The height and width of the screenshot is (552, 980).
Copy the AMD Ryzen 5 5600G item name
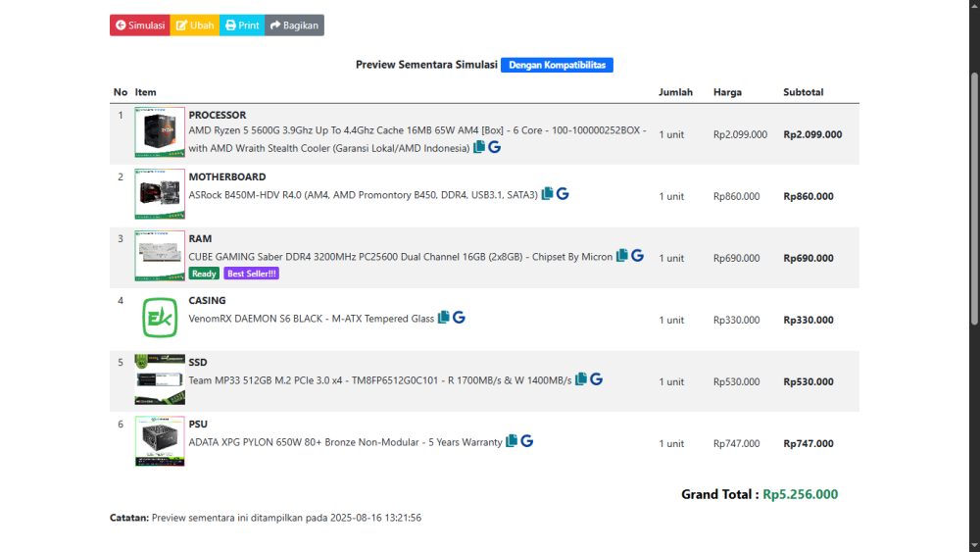(479, 147)
